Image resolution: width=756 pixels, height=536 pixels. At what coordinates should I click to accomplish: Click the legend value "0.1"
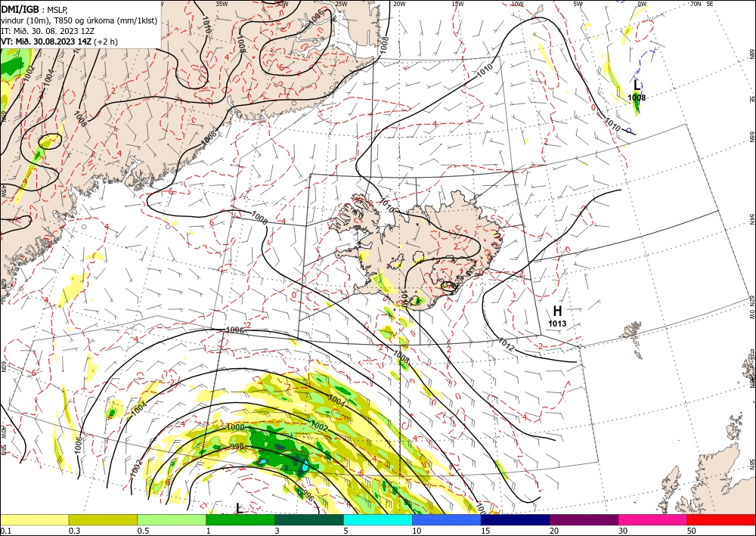(5, 531)
